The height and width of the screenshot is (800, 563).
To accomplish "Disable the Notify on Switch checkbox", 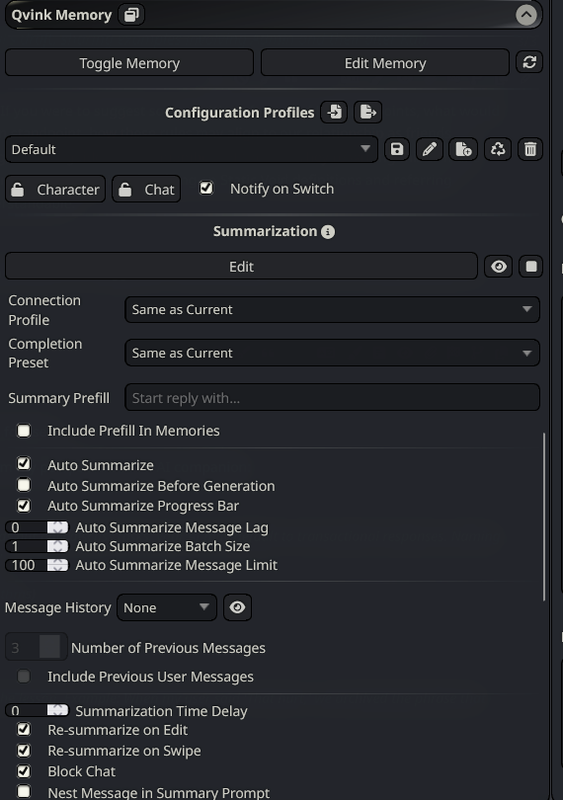I will 206,188.
